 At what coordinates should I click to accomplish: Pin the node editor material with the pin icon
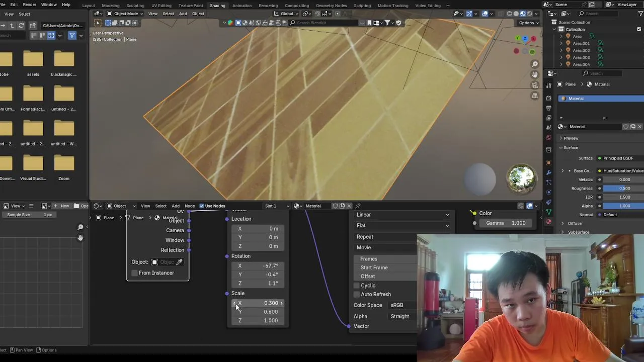pyautogui.click(x=358, y=206)
